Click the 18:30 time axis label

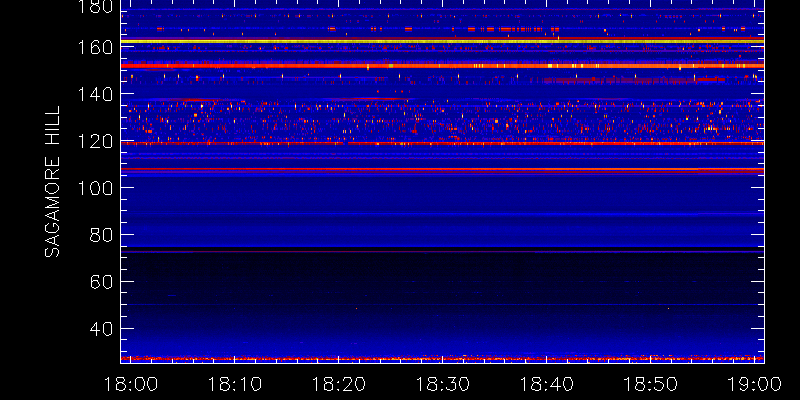(x=442, y=384)
